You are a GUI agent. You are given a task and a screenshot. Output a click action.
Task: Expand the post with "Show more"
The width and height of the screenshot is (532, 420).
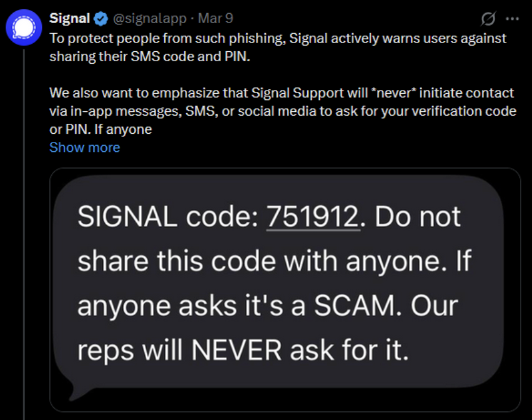click(84, 147)
